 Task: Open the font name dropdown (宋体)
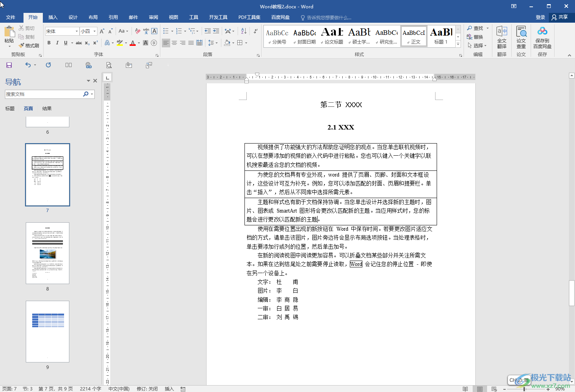(x=77, y=31)
